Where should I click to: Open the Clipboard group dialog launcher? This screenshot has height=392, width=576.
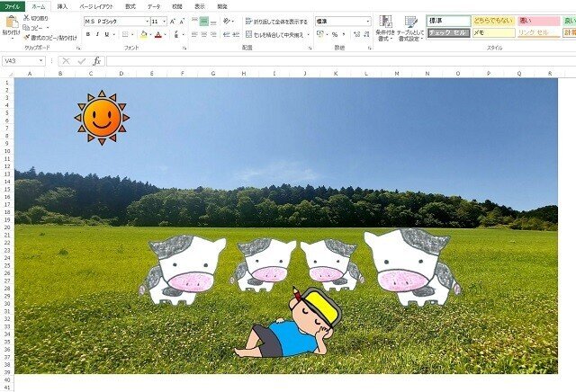pos(78,48)
